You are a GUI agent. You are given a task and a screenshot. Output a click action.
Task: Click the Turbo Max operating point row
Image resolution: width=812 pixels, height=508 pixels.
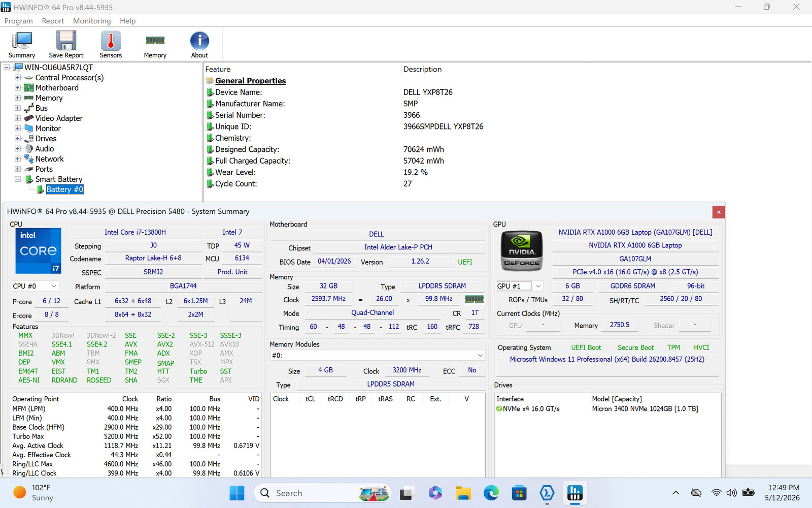point(136,436)
